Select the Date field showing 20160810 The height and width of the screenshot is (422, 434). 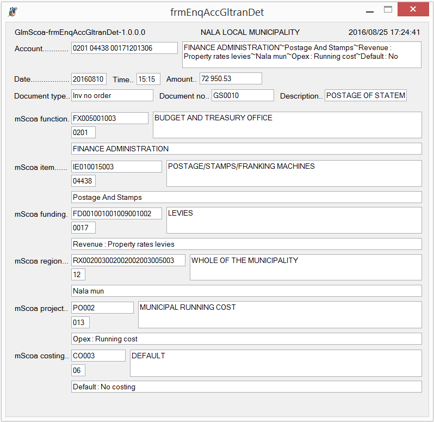(89, 79)
